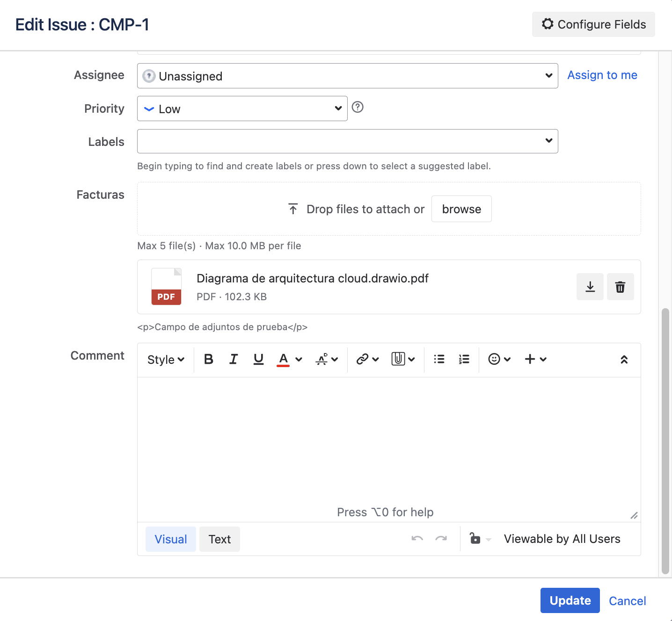The width and height of the screenshot is (672, 621).
Task: Apply the red text color
Action: pyautogui.click(x=283, y=359)
